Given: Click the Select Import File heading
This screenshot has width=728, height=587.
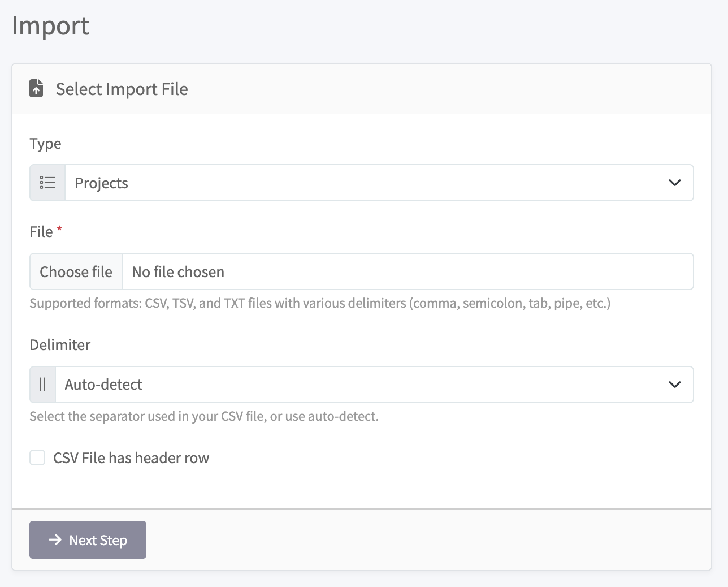Looking at the screenshot, I should [x=122, y=89].
